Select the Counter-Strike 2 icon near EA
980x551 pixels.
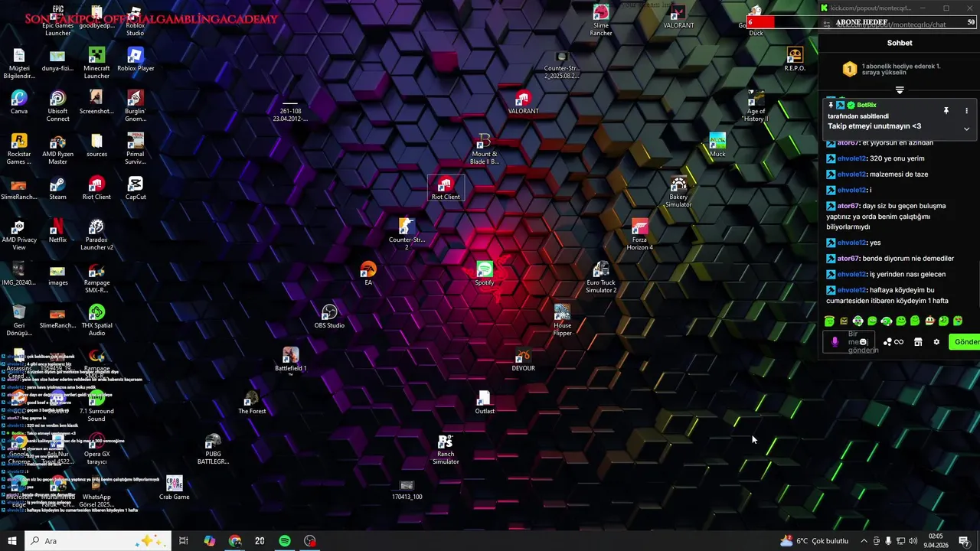coord(407,235)
